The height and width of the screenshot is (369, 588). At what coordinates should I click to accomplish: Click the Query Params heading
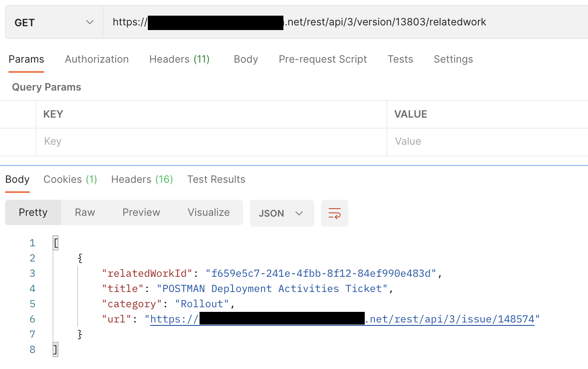coord(47,87)
